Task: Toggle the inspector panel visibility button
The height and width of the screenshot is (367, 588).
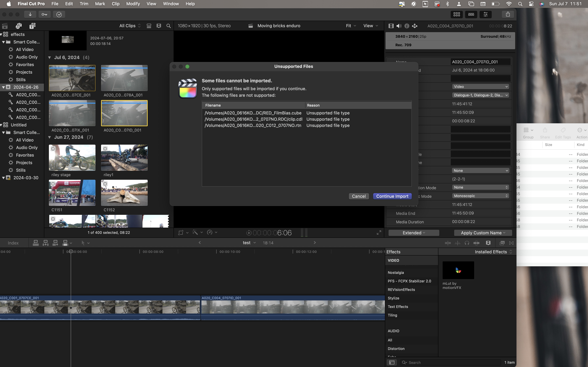Action: point(486,14)
